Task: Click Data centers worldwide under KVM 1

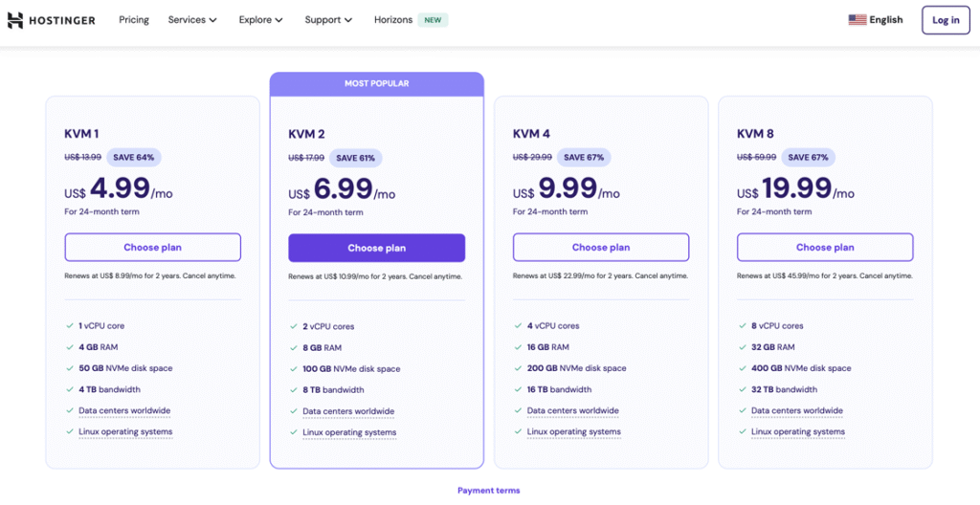Action: pos(124,411)
